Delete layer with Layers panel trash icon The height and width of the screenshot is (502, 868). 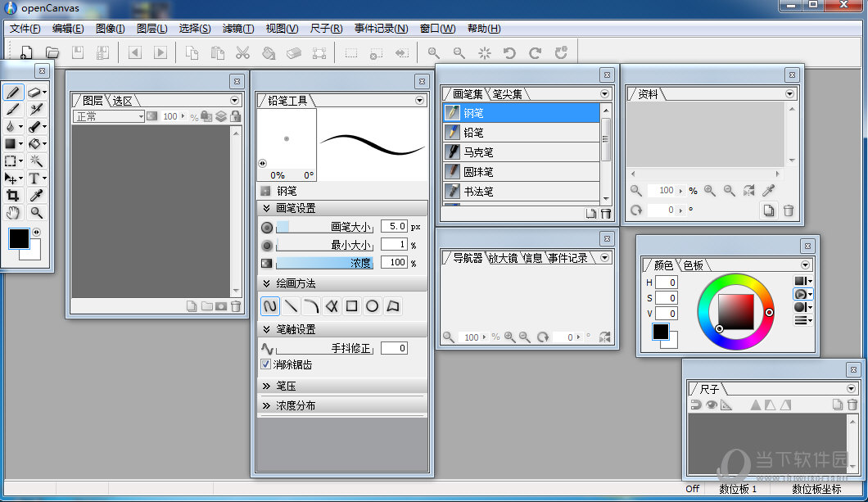click(x=235, y=306)
